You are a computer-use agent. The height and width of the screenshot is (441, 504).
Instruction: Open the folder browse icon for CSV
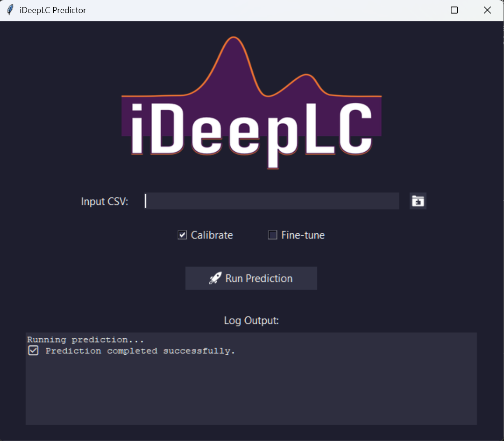(418, 201)
